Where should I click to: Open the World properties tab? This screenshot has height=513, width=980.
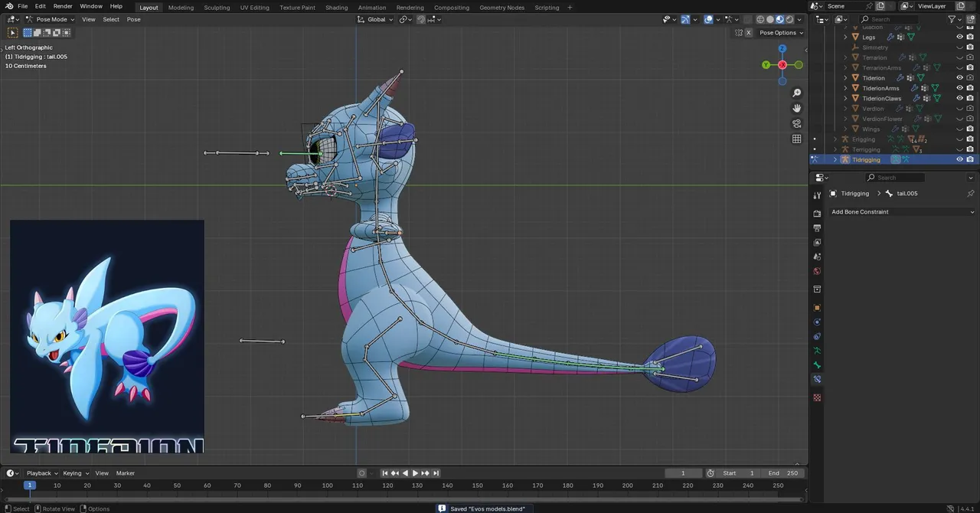tap(817, 271)
